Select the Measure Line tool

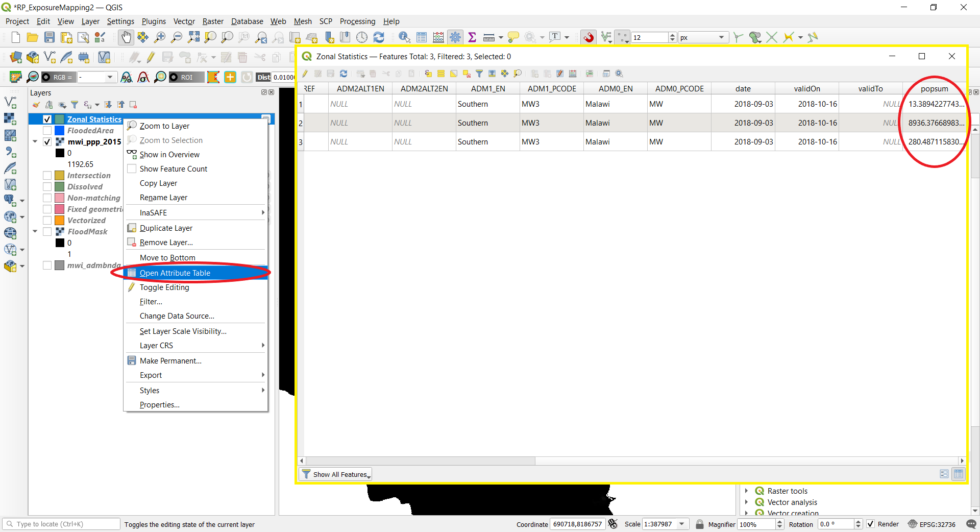click(488, 37)
